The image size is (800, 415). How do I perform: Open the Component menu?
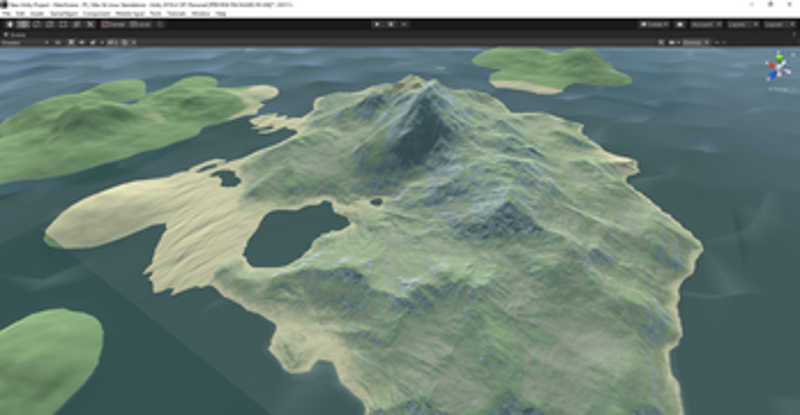tap(96, 14)
